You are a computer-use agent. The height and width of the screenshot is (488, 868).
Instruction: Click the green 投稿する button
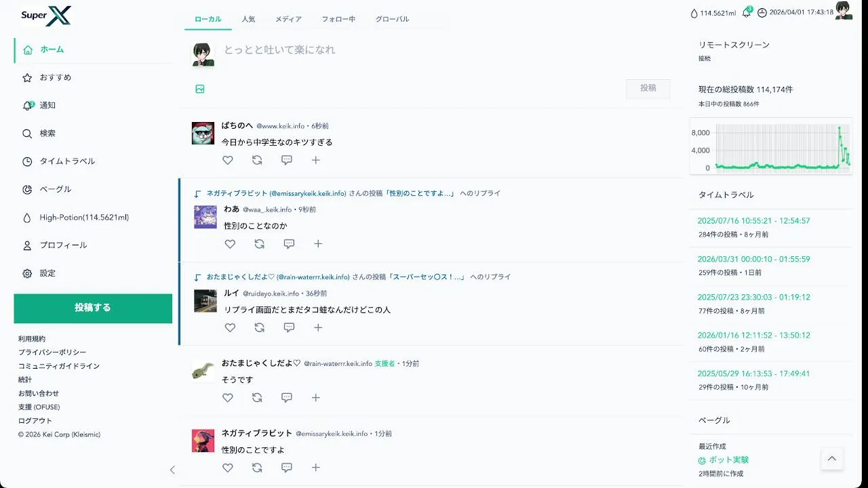coord(93,308)
